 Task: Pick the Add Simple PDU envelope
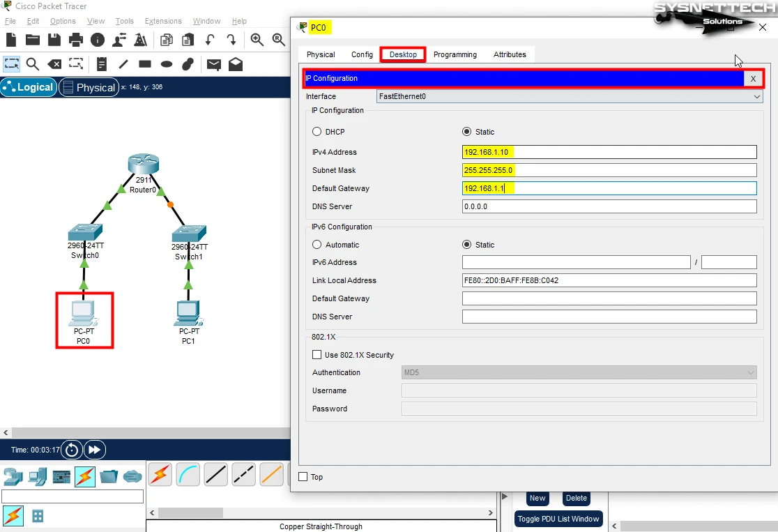[214, 65]
